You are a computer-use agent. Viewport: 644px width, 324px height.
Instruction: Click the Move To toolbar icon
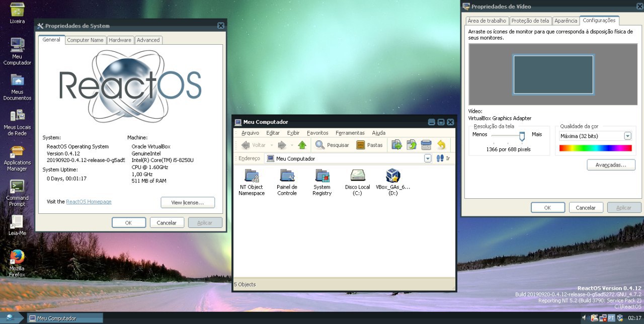tap(397, 145)
